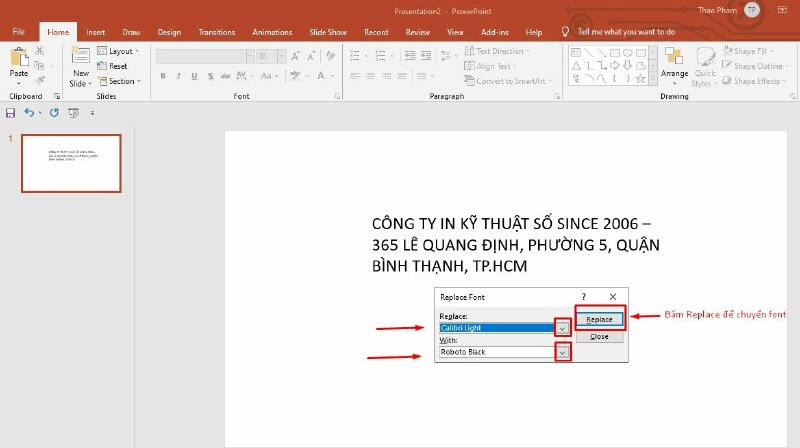Click the Cut scissors icon

click(x=39, y=51)
